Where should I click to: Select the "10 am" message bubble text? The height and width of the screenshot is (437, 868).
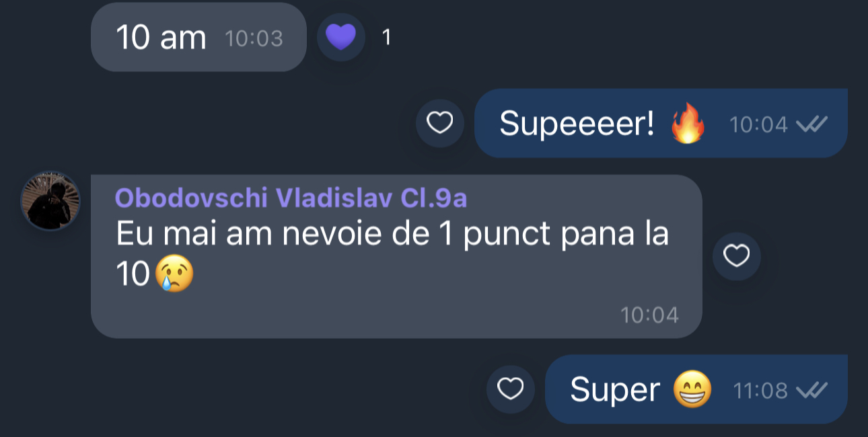click(x=161, y=37)
